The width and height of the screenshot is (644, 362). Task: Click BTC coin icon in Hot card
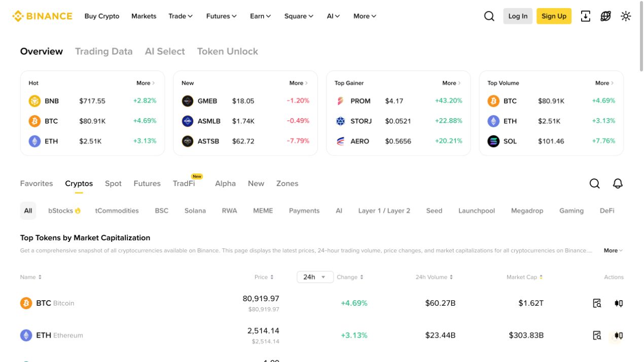coord(34,121)
